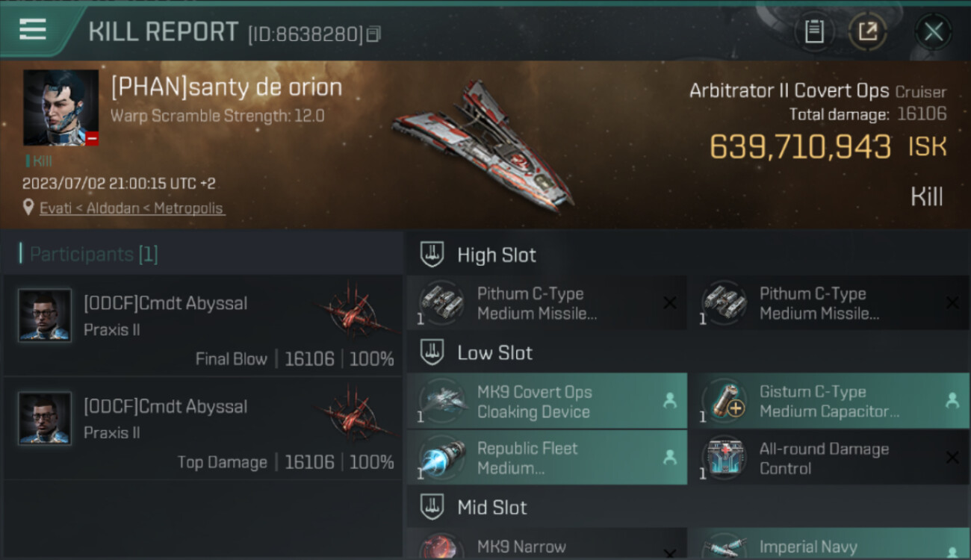Viewport: 971px width, 560px height.
Task: Select the Republic Fleet Medium module
Action: point(547,458)
